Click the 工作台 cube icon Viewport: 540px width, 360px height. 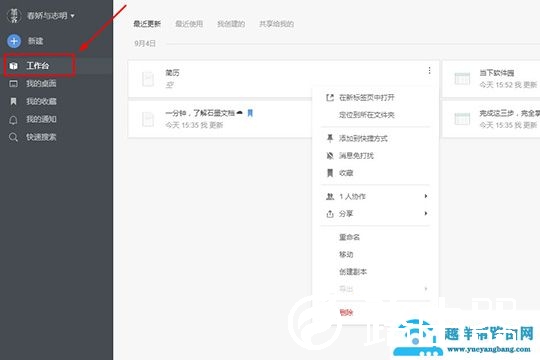[13, 65]
